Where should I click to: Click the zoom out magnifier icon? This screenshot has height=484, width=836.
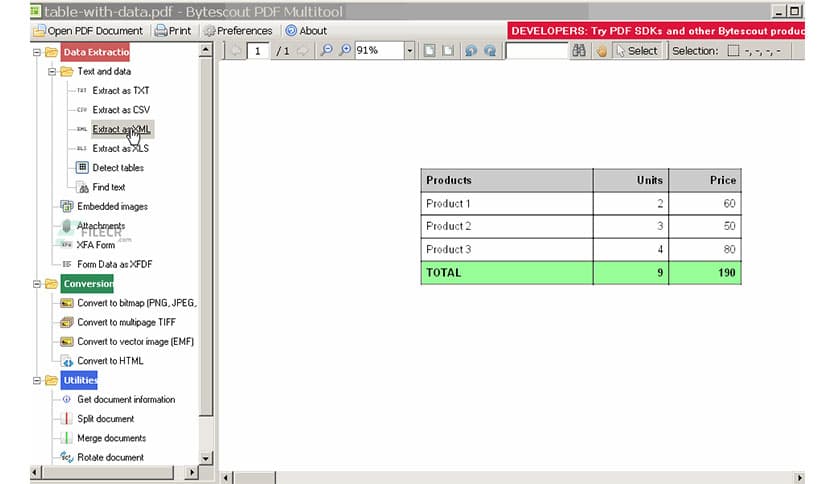326,50
